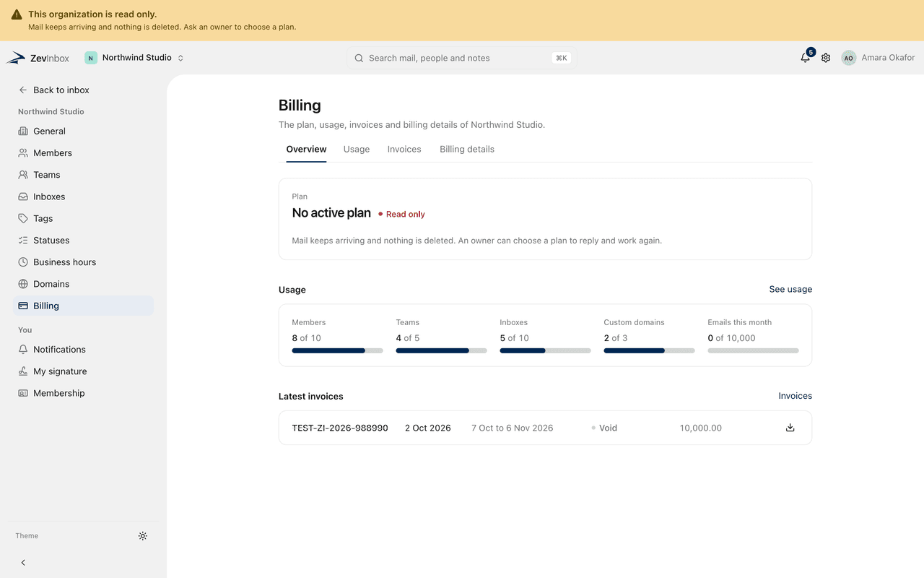
Task: Switch to the Billing details tab
Action: (467, 150)
